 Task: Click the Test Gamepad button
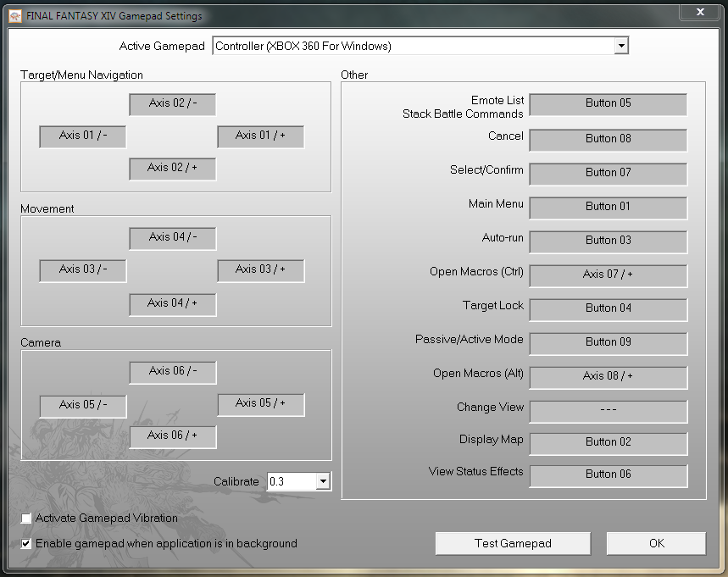click(513, 544)
